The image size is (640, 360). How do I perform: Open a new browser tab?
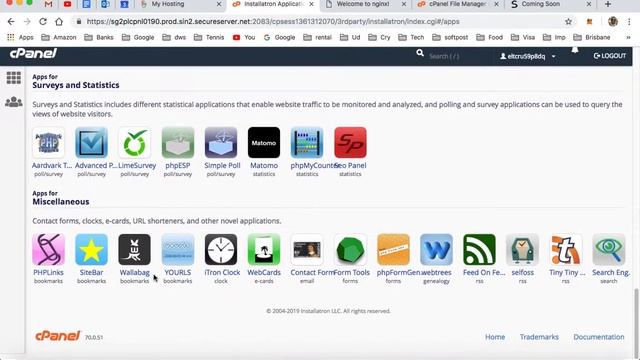(x=608, y=4)
